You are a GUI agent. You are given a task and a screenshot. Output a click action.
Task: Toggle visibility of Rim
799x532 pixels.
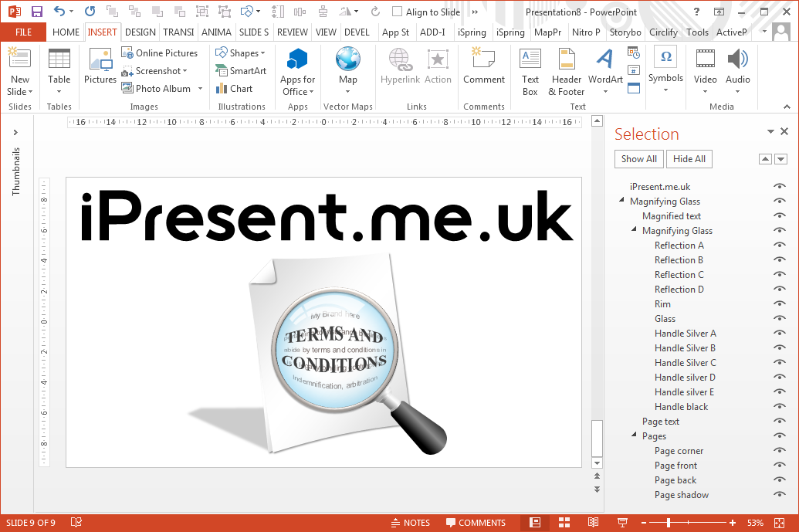[779, 303]
